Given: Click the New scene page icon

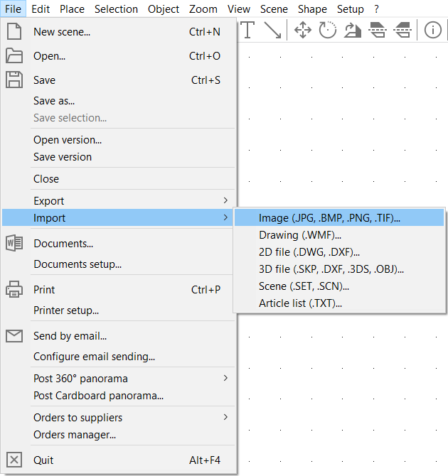Looking at the screenshot, I should pyautogui.click(x=14, y=32).
